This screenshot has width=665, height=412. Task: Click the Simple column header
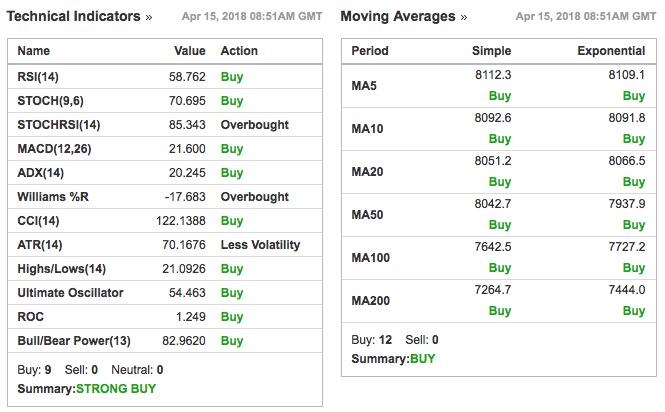491,51
